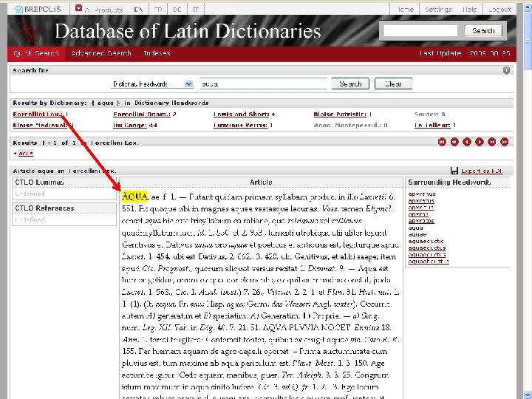Click the Clear button

tap(393, 83)
